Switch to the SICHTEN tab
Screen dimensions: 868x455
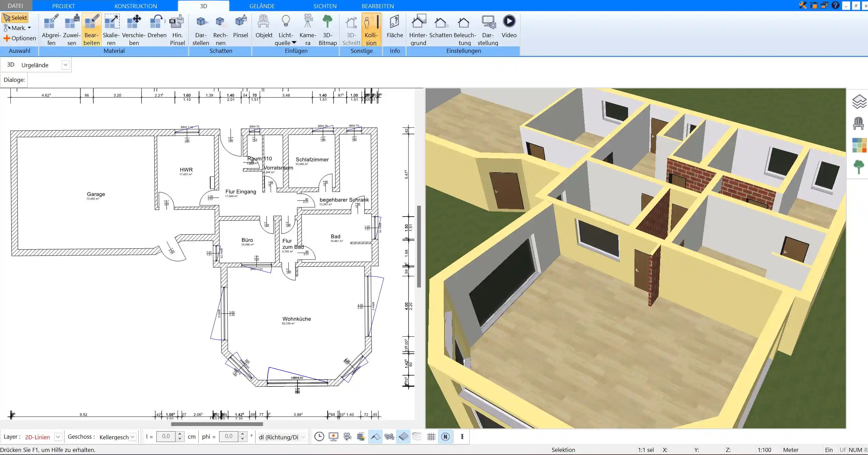pyautogui.click(x=325, y=6)
